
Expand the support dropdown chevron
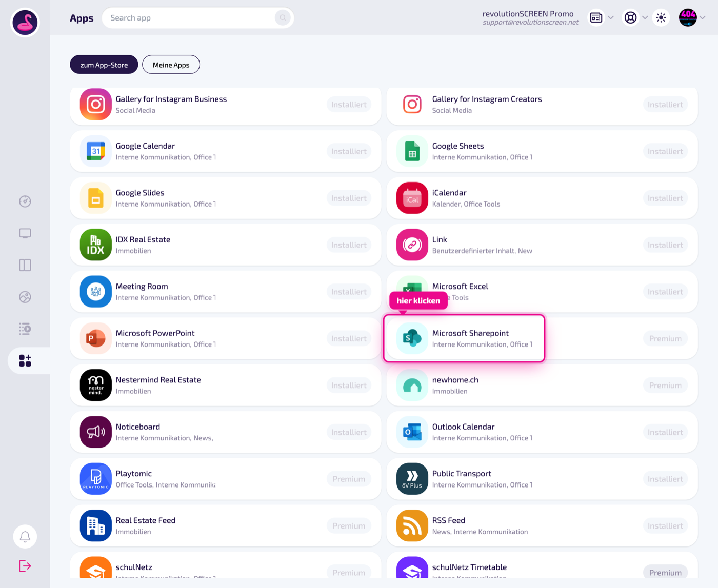click(x=645, y=18)
